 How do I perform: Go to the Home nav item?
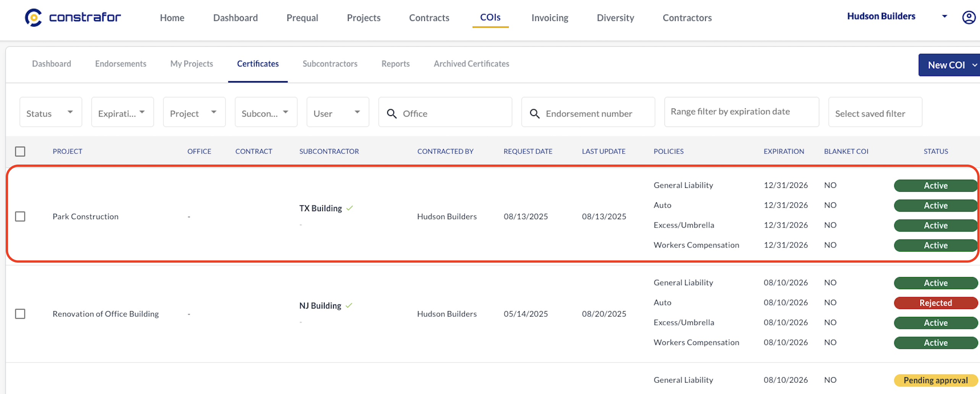(172, 18)
